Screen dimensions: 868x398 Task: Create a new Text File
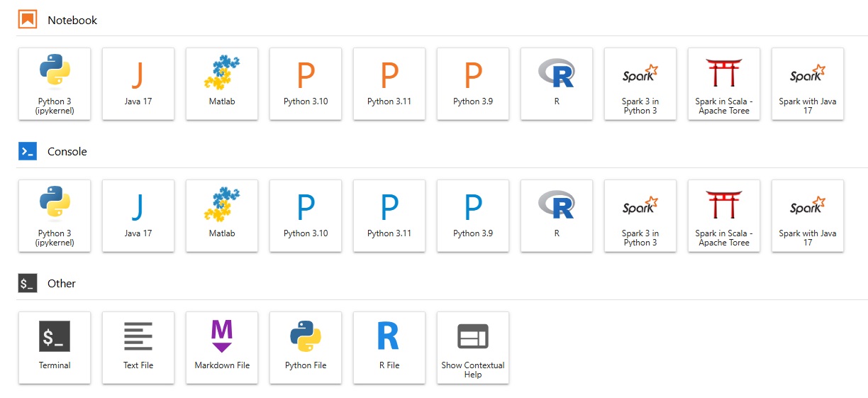point(138,347)
